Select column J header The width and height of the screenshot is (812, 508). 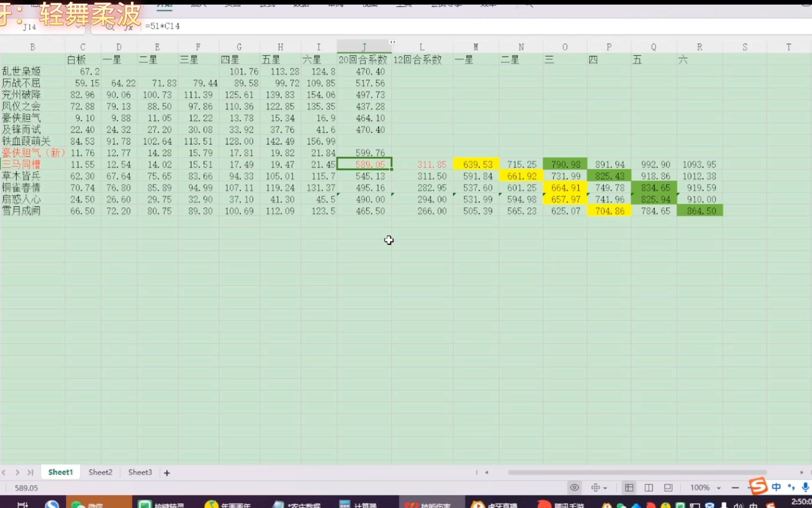364,47
